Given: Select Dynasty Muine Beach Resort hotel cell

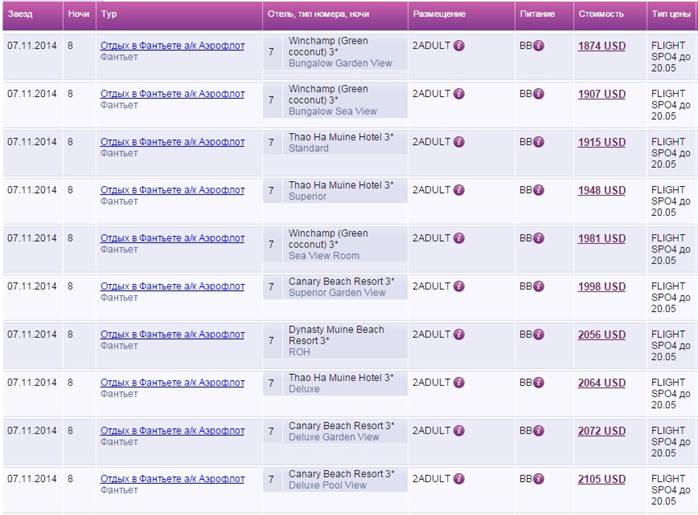Looking at the screenshot, I should pos(335,340).
